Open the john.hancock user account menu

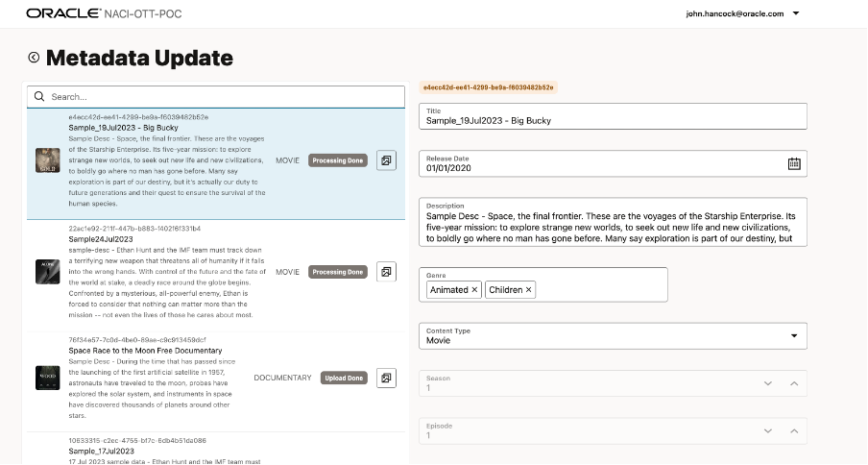(796, 13)
